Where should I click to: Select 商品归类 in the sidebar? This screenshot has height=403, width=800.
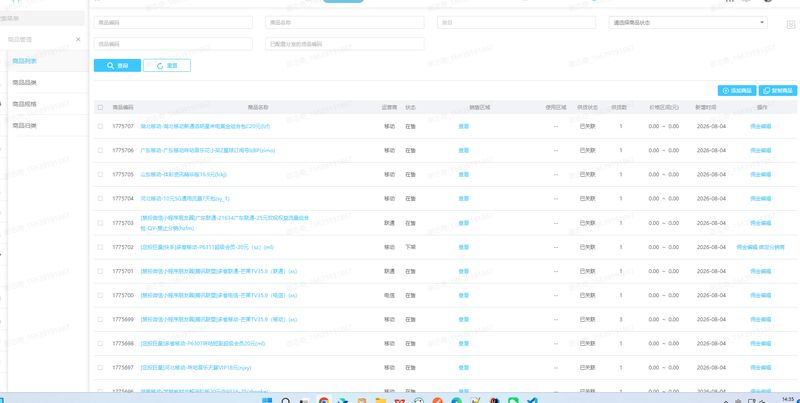tap(24, 125)
